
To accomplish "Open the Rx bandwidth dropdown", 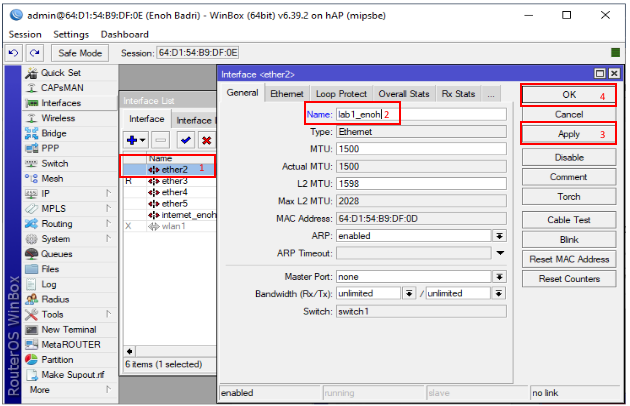I will [x=409, y=293].
